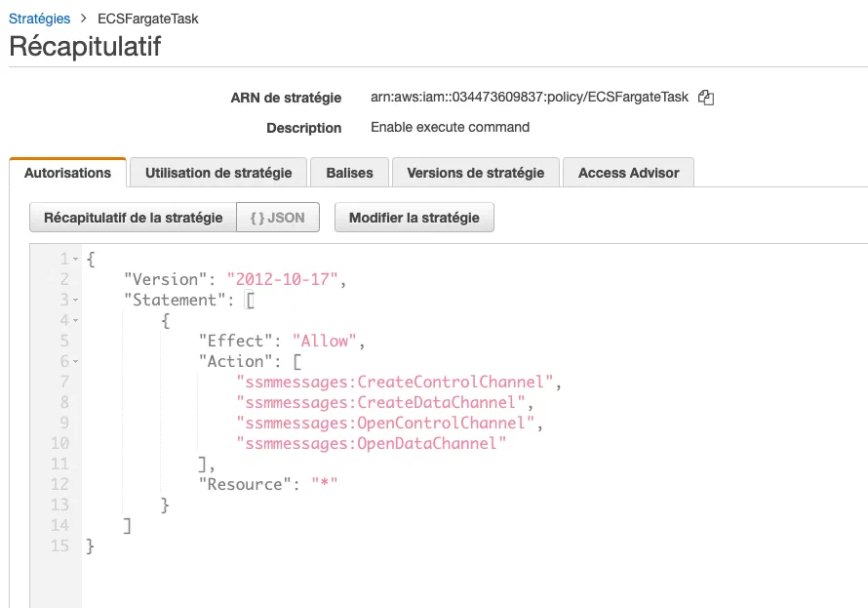The width and height of the screenshot is (868, 608).
Task: Collapse the Statement fold arrow at line 3
Action: 76,301
